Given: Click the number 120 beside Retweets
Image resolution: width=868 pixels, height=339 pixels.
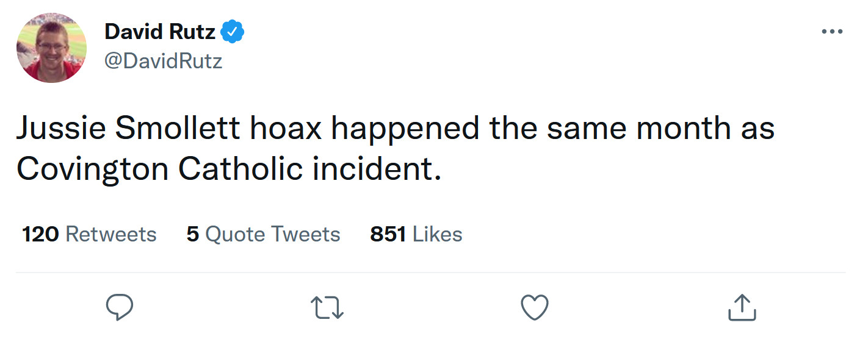Looking at the screenshot, I should point(40,234).
